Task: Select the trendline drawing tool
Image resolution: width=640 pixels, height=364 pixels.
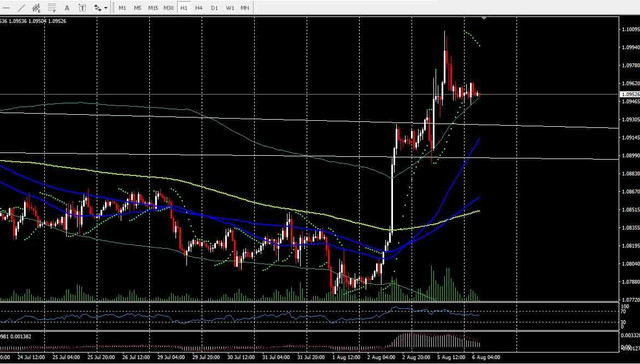Action: point(21,8)
